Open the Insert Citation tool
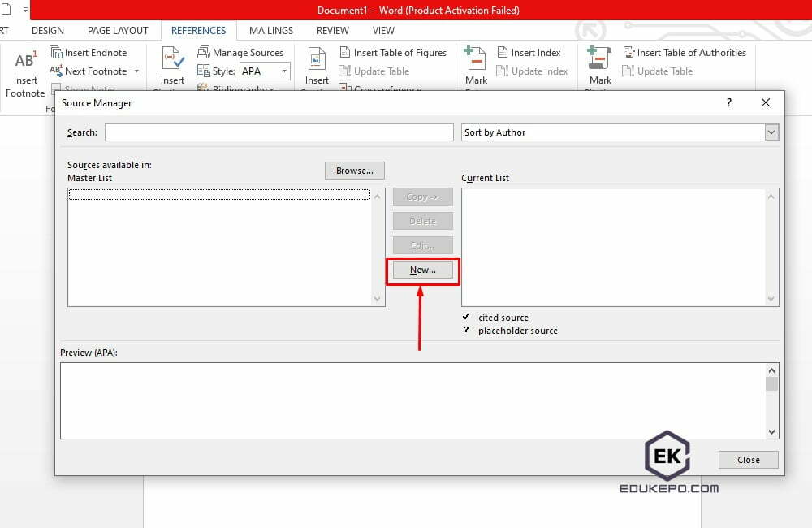This screenshot has width=812, height=528. [x=172, y=65]
